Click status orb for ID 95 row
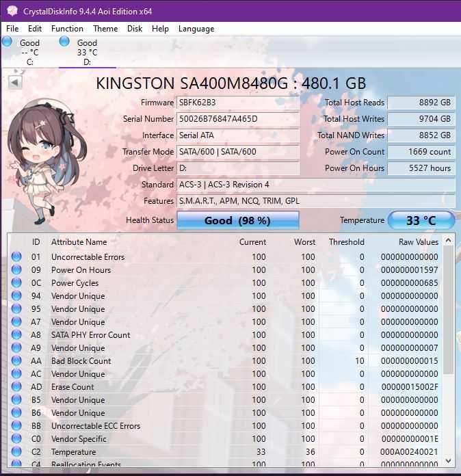The width and height of the screenshot is (461, 476). [16, 308]
